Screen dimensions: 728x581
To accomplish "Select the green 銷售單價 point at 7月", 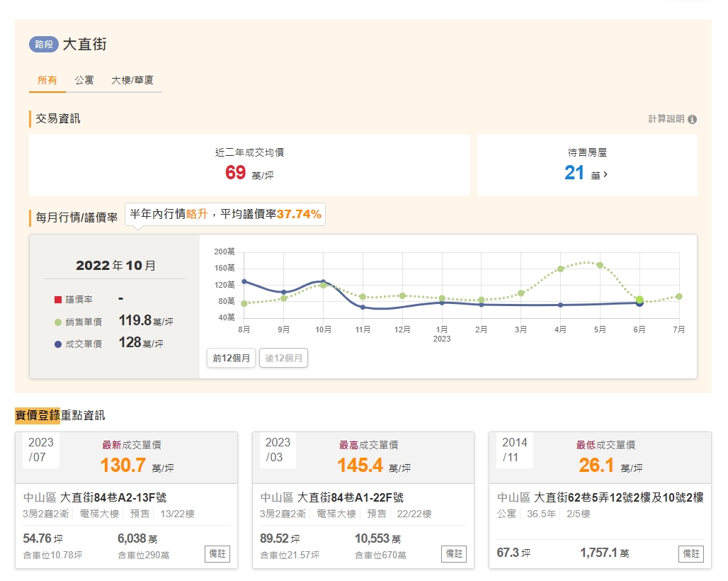I will click(679, 296).
